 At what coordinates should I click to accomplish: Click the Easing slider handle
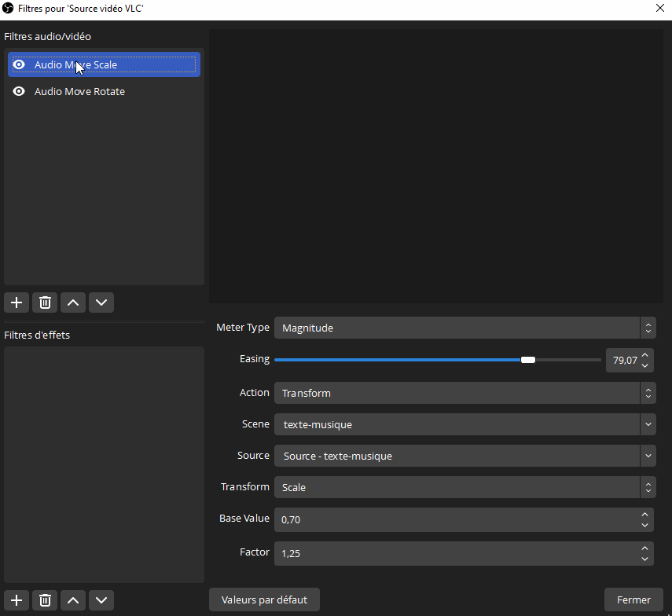pyautogui.click(x=528, y=360)
